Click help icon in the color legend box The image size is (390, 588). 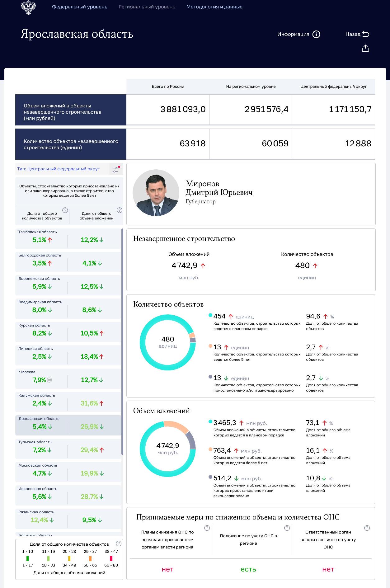(118, 543)
